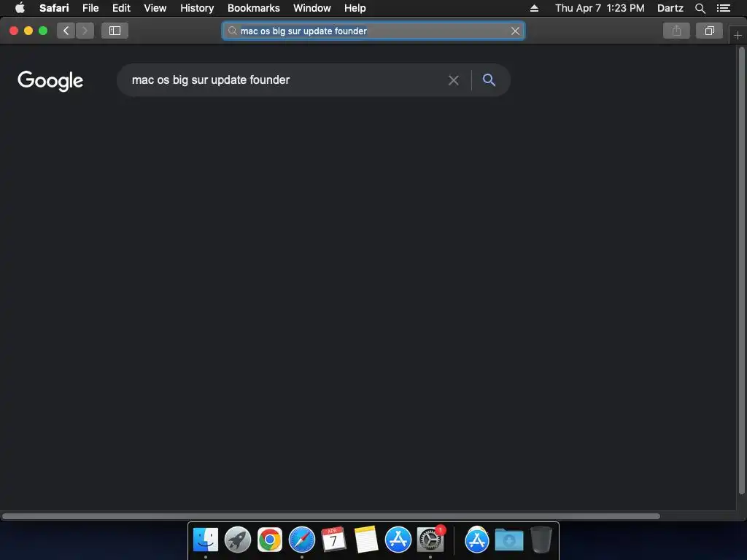Viewport: 747px width, 560px height.
Task: Open App Store left of System Preferences
Action: click(398, 540)
